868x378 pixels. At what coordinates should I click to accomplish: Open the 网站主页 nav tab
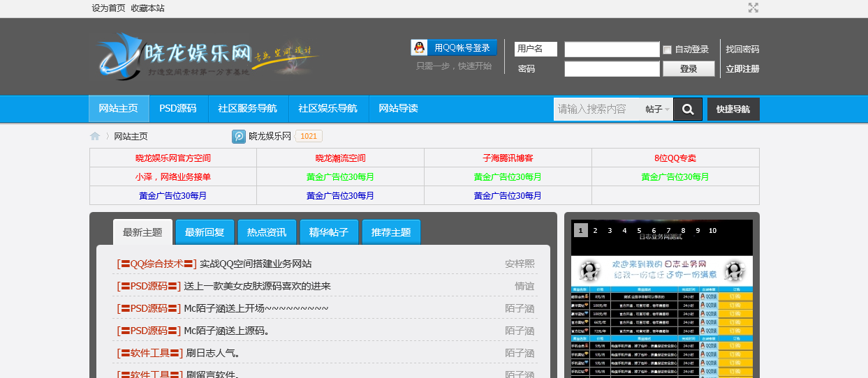pyautogui.click(x=119, y=109)
